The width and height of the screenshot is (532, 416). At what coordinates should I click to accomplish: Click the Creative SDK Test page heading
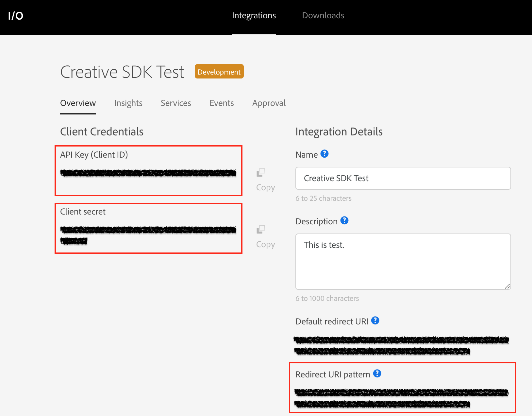click(x=122, y=72)
